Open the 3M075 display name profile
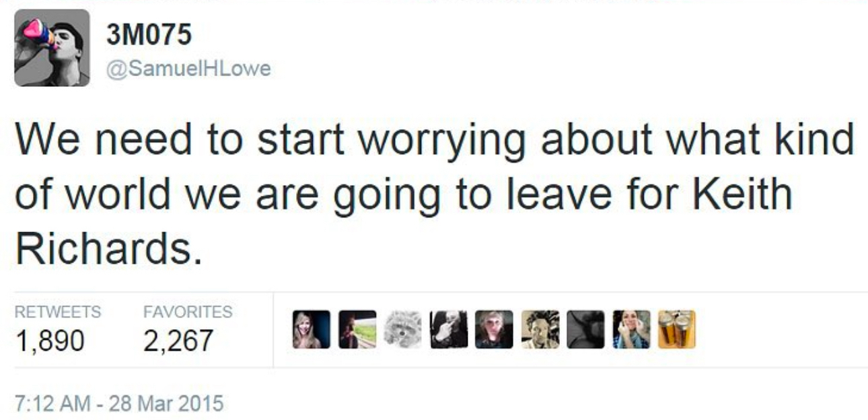This screenshot has height=420, width=868. [149, 36]
